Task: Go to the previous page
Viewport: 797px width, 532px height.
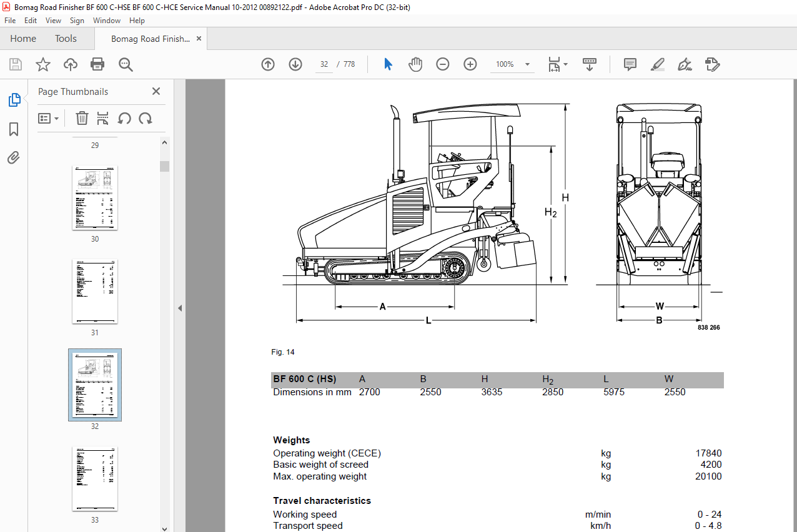Action: pyautogui.click(x=268, y=64)
